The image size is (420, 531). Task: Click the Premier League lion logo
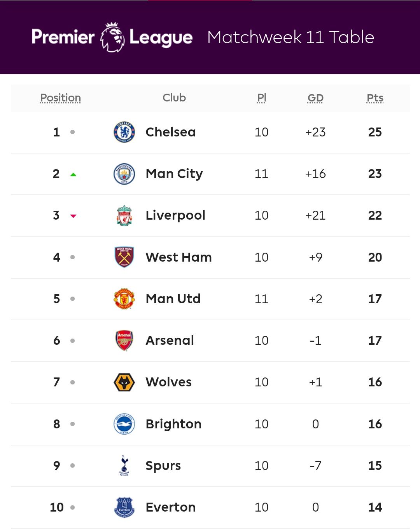point(112,37)
